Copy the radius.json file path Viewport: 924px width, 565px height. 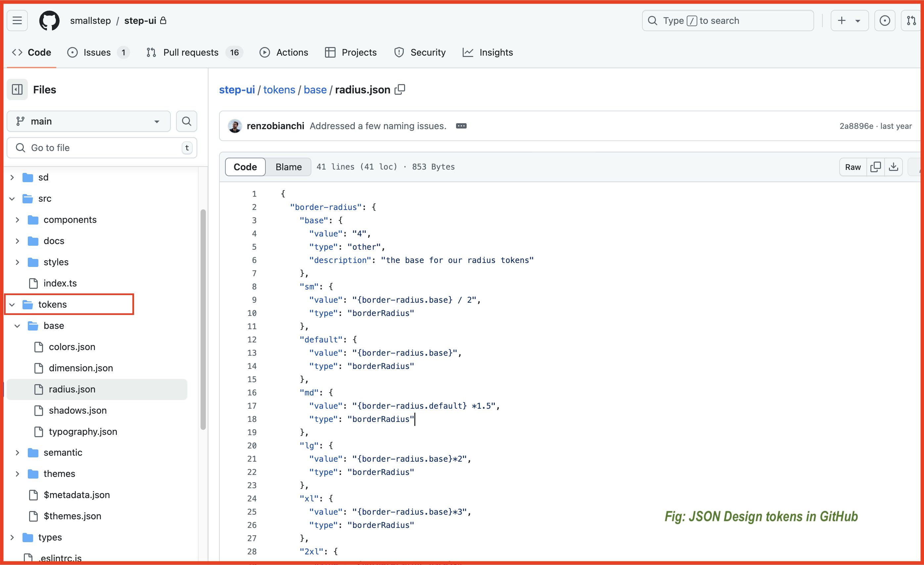tap(400, 89)
